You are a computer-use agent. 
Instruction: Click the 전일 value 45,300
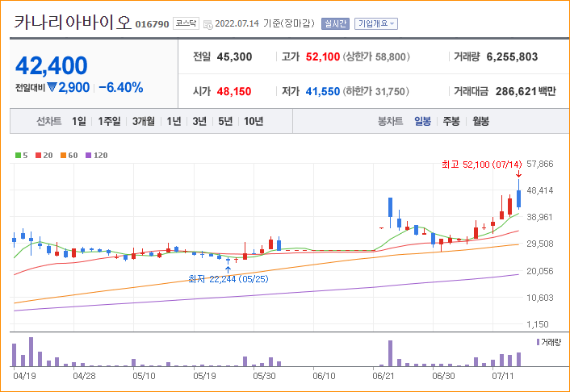point(234,56)
